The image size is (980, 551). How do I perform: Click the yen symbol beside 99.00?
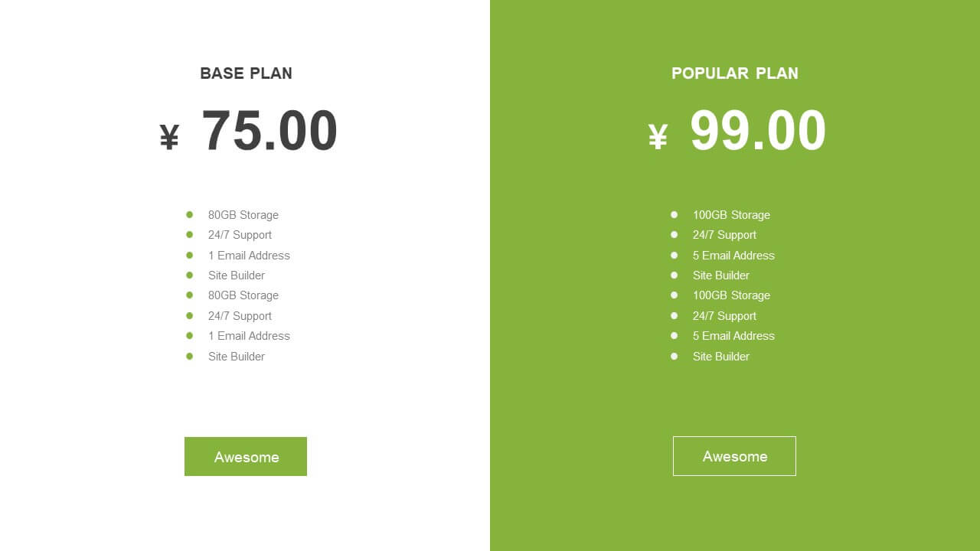point(658,138)
